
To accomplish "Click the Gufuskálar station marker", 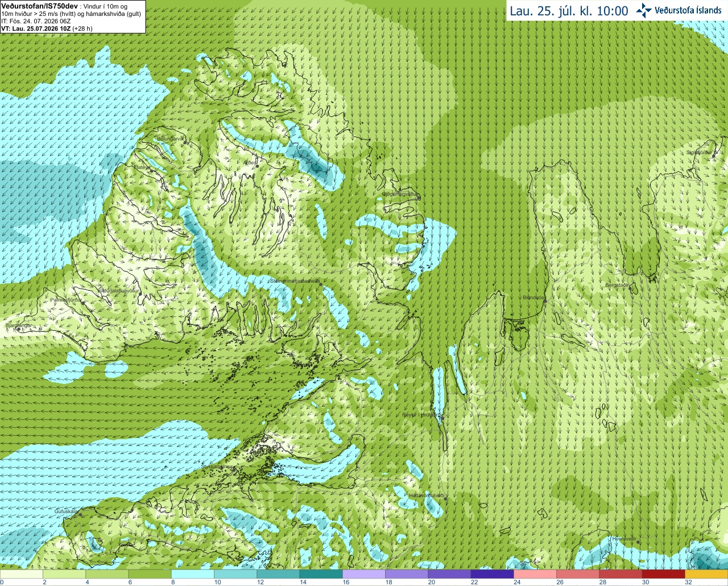I will click(x=80, y=514).
